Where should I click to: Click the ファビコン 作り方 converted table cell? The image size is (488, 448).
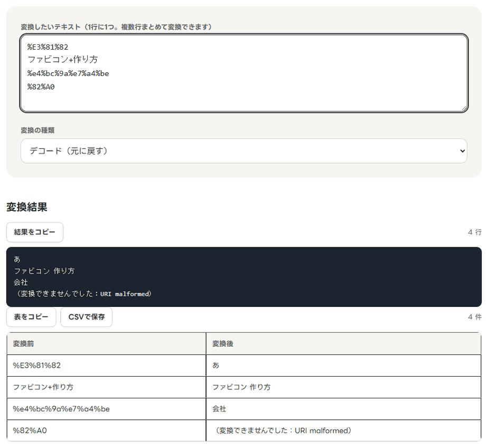tap(344, 387)
